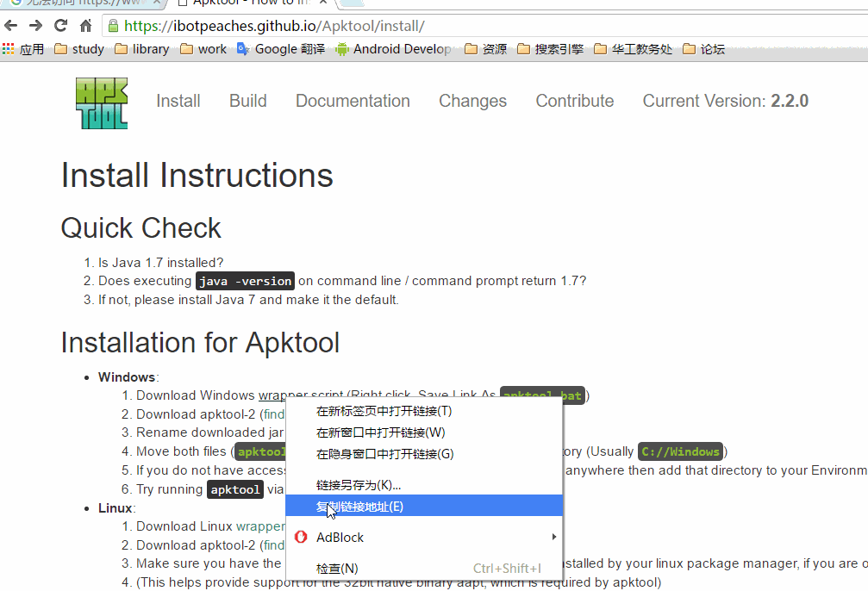Image resolution: width=868 pixels, height=591 pixels.
Task: Open the Google 翻译 bookmark
Action: click(281, 49)
